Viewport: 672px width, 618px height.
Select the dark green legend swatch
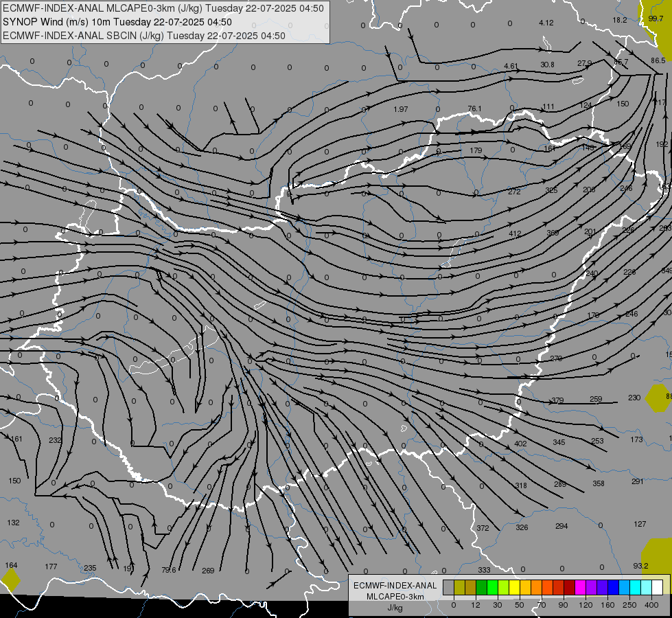point(481,588)
